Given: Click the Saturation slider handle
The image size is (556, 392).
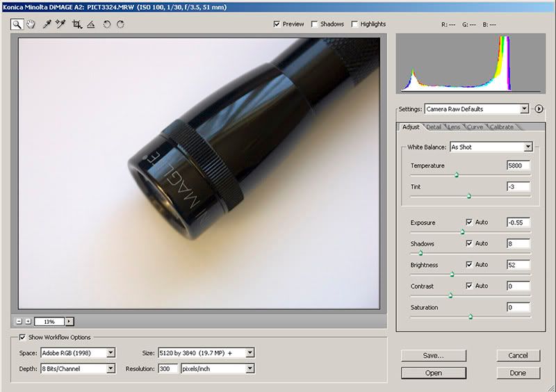Looking at the screenshot, I should tap(471, 316).
